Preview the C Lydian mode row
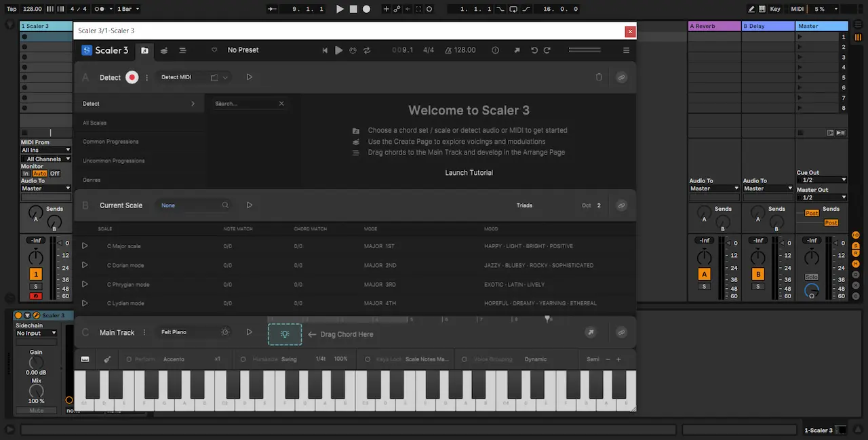868x440 pixels. pos(85,303)
